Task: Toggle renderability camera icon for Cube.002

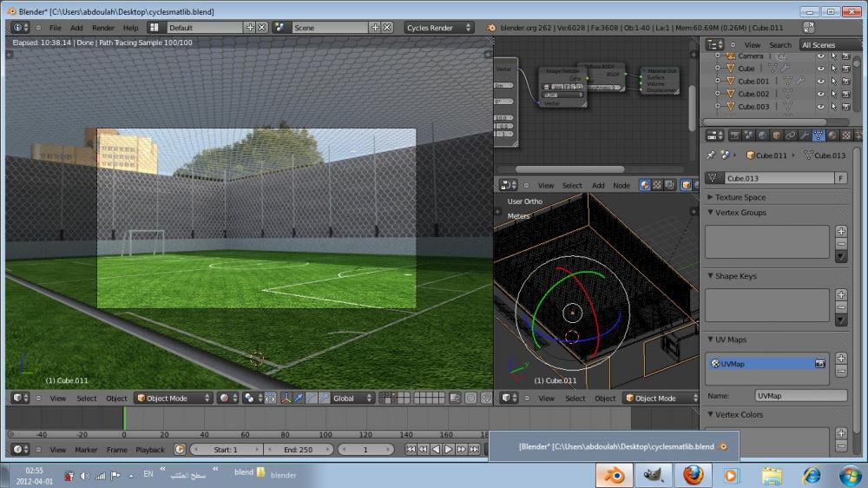Action: [x=845, y=94]
